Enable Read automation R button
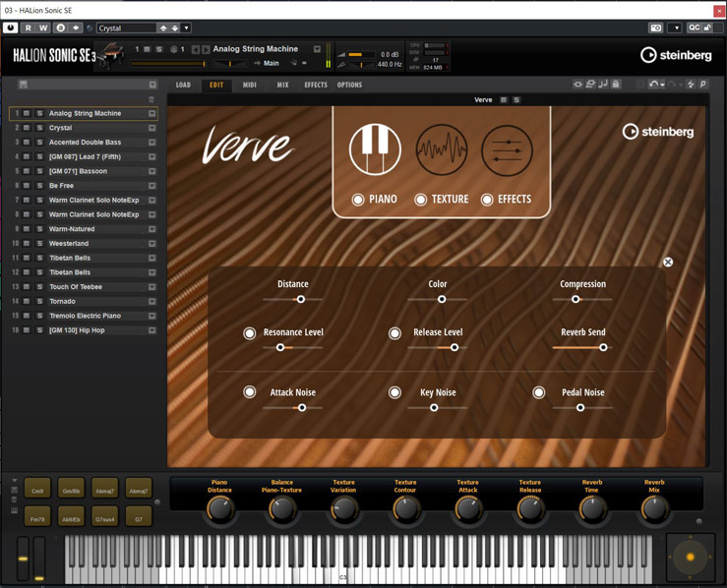 point(29,28)
